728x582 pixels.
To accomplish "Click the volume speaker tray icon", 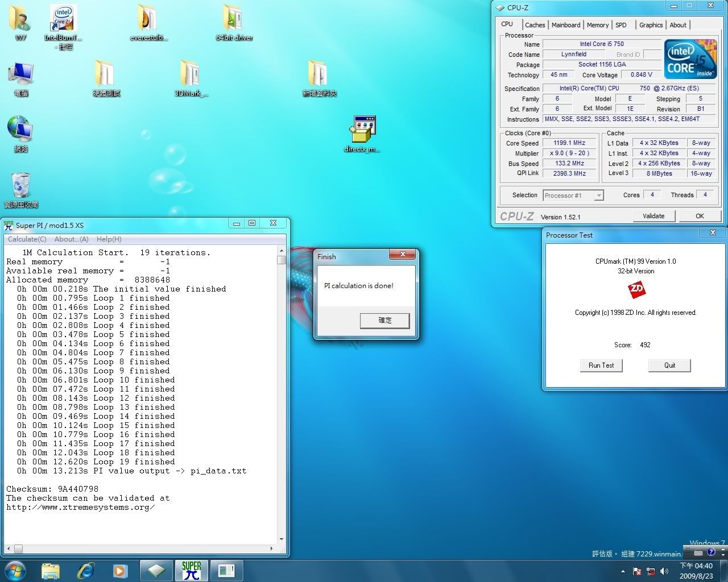I will click(663, 571).
